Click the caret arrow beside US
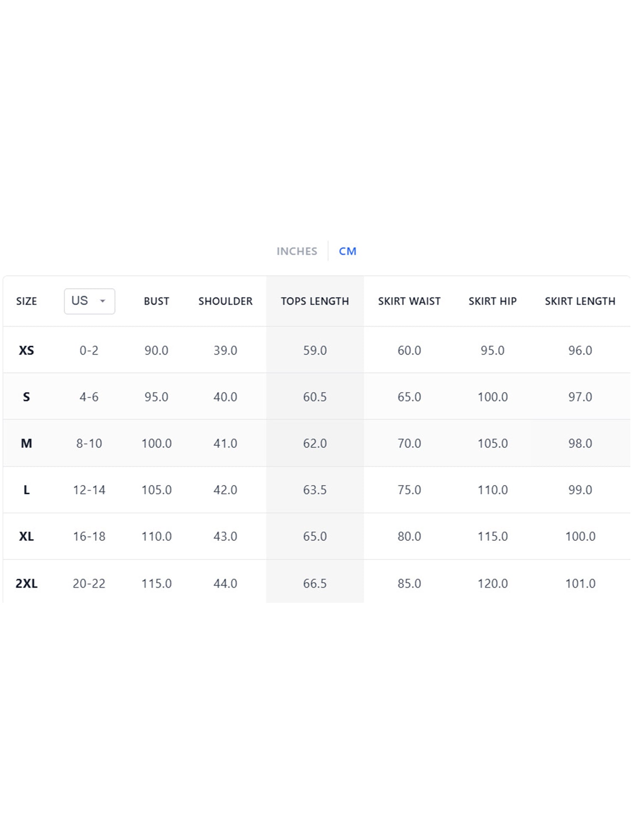633x840 pixels. tap(103, 301)
